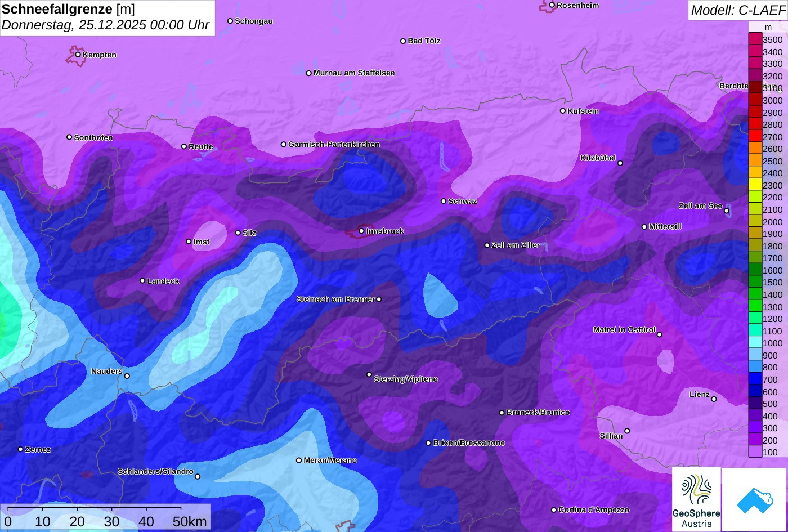Select the Bruneck/Brunico marker
This screenshot has width=788, height=532.
tap(502, 413)
